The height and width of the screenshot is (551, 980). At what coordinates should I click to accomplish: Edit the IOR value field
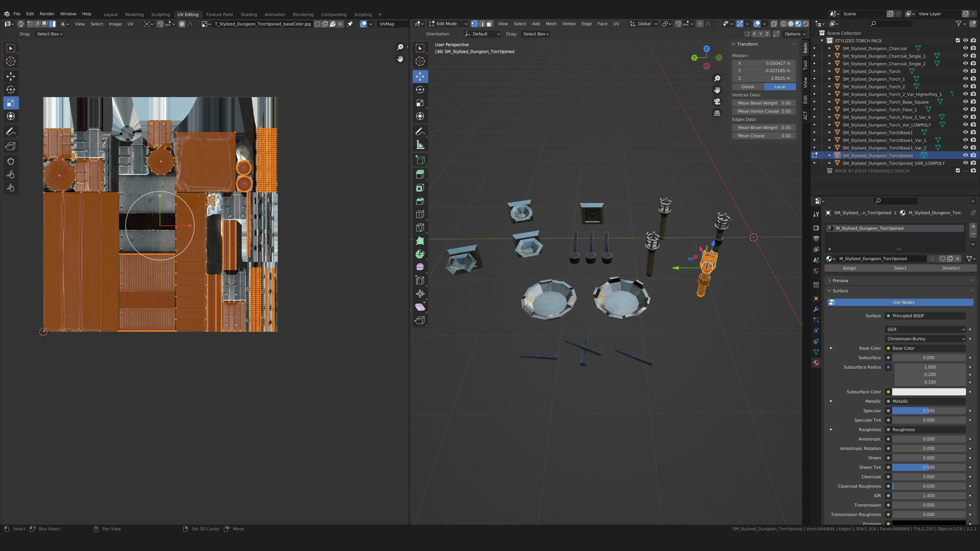pyautogui.click(x=929, y=495)
